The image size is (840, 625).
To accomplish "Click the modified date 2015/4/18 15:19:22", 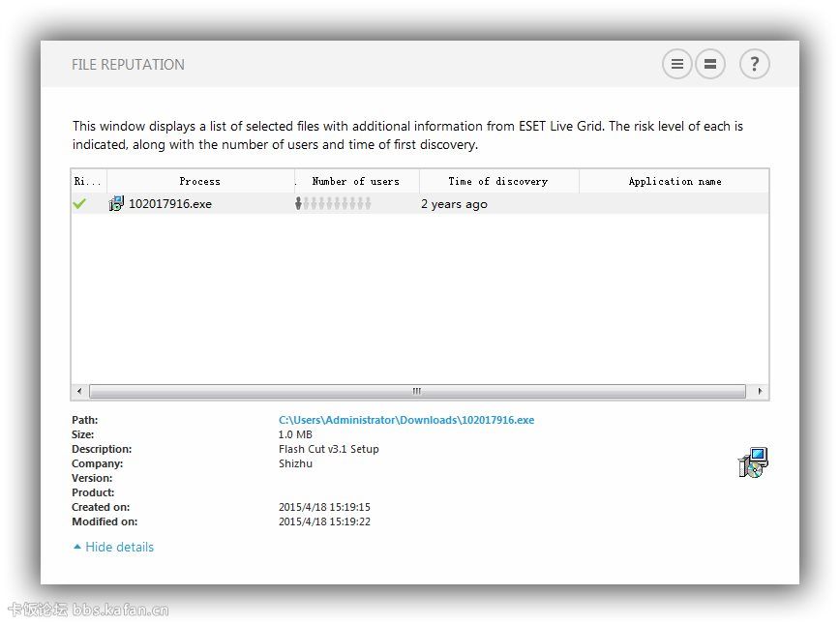I will click(324, 521).
